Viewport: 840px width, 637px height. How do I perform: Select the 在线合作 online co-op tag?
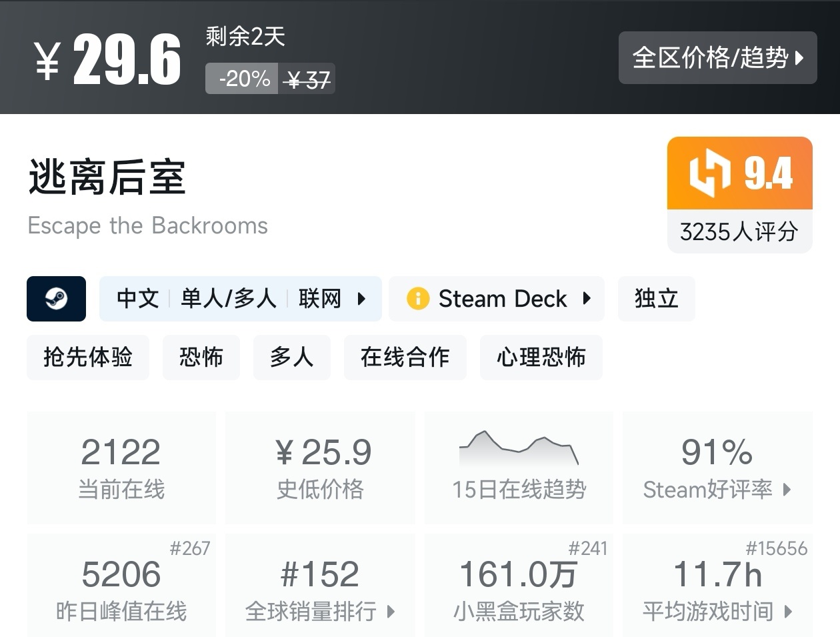point(405,358)
